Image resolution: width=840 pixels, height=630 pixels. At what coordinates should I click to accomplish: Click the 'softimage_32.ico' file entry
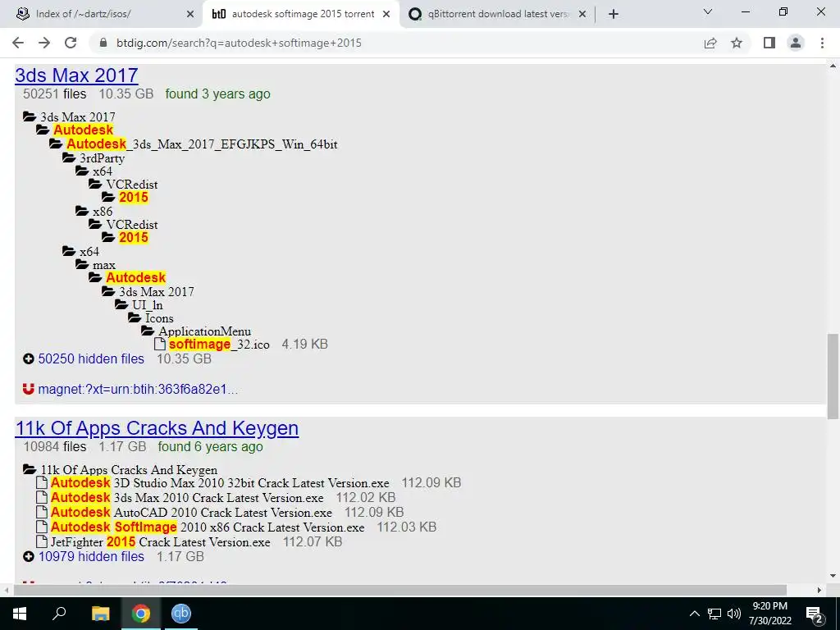pos(219,345)
